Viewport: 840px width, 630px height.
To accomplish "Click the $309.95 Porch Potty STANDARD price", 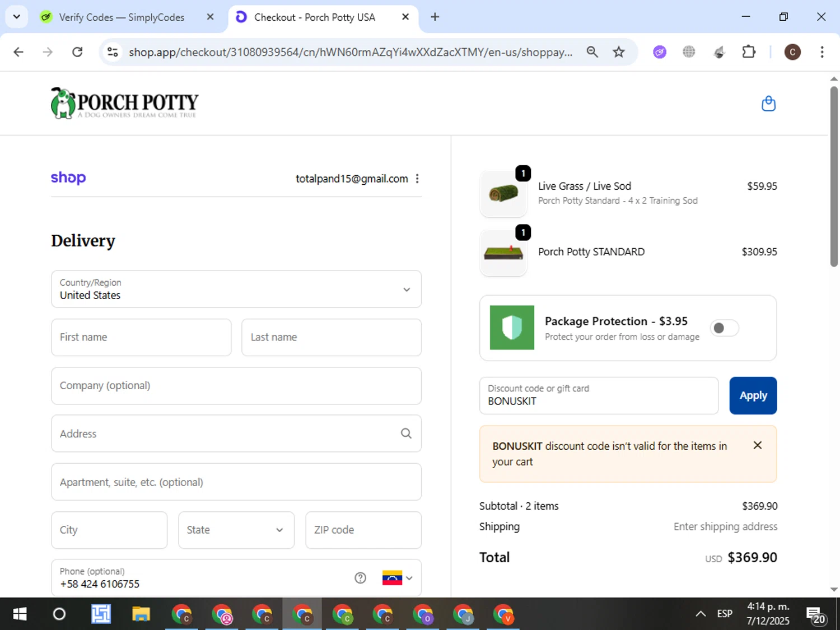I will pos(759,252).
